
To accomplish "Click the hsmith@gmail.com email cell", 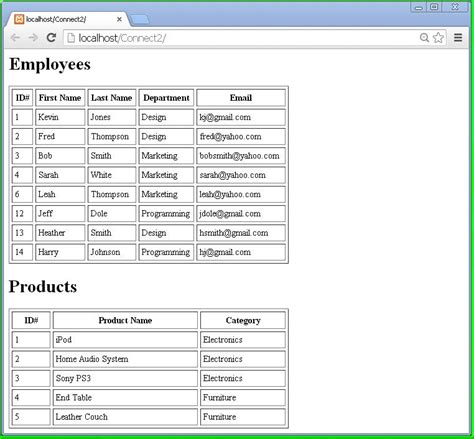I will (x=241, y=233).
